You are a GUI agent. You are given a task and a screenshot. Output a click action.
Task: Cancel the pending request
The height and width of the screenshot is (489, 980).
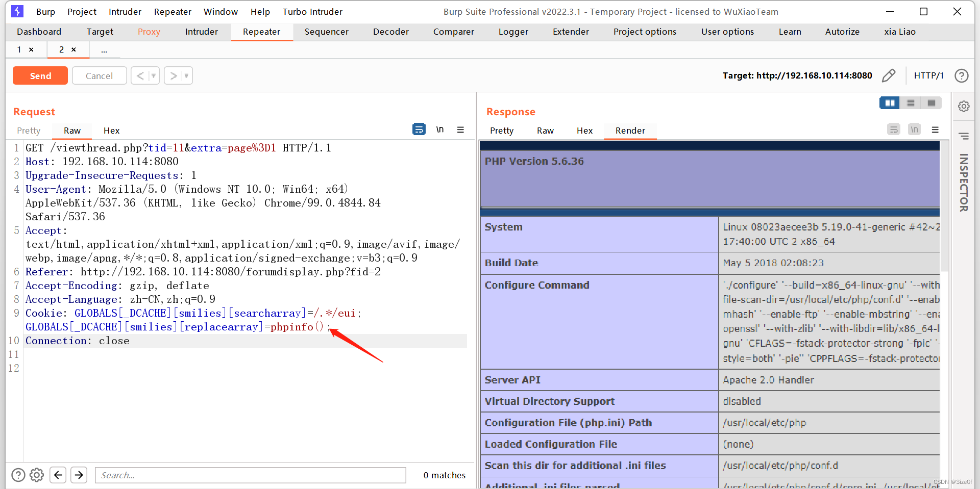point(99,75)
